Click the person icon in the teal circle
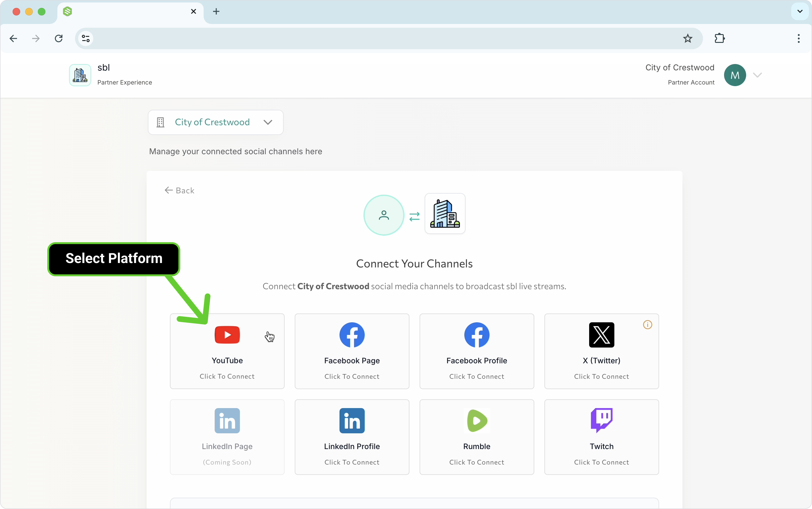This screenshot has width=812, height=509. 384,215
